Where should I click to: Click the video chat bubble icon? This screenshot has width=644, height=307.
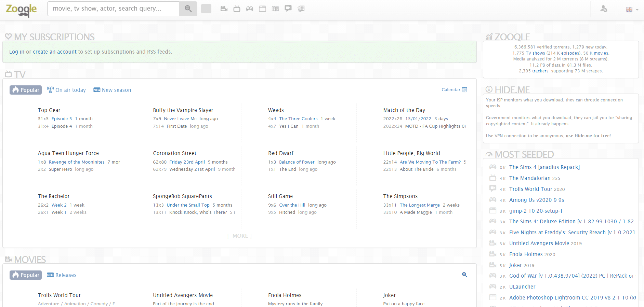[288, 9]
